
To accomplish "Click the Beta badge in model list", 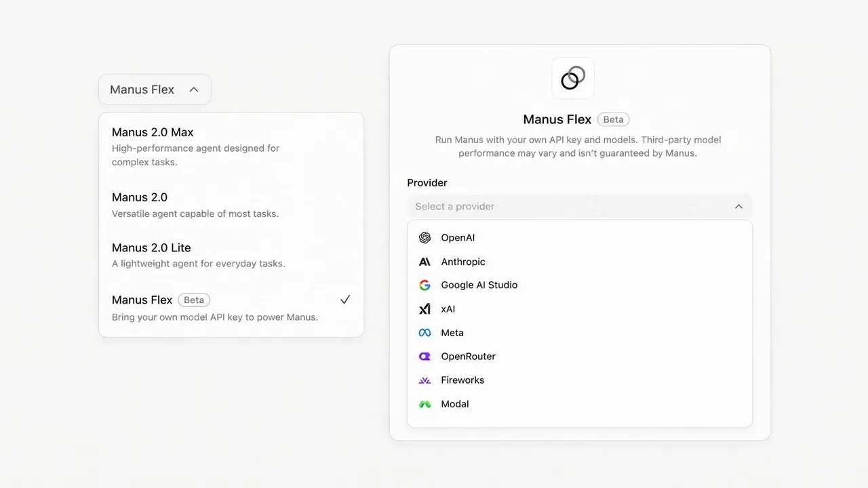I will pyautogui.click(x=194, y=300).
